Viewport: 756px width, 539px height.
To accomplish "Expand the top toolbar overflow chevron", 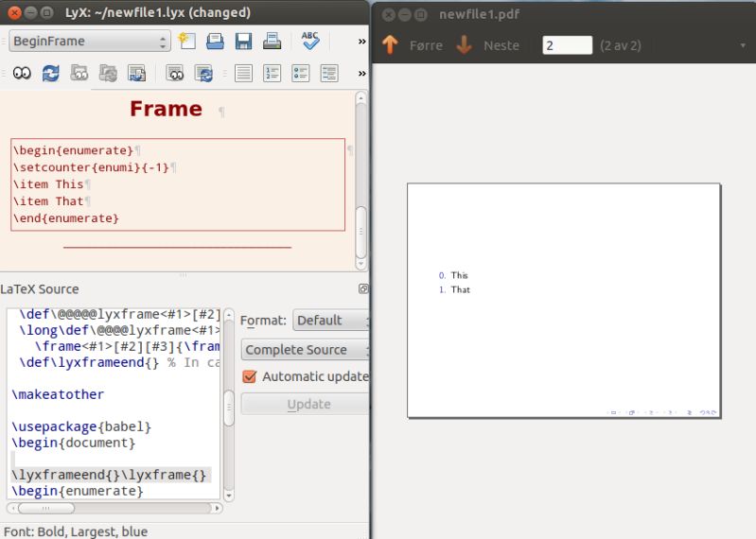I will [x=362, y=42].
